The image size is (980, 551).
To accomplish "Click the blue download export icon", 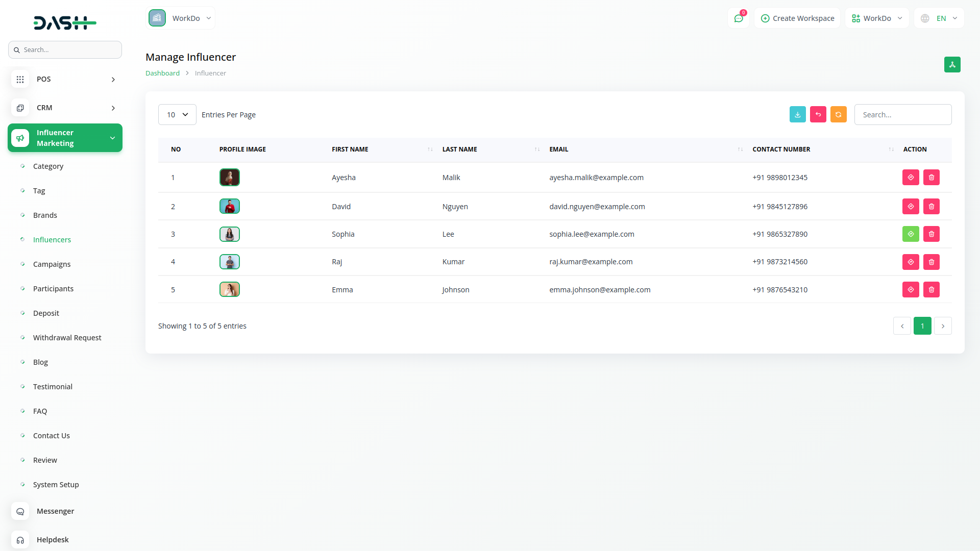I will [797, 114].
